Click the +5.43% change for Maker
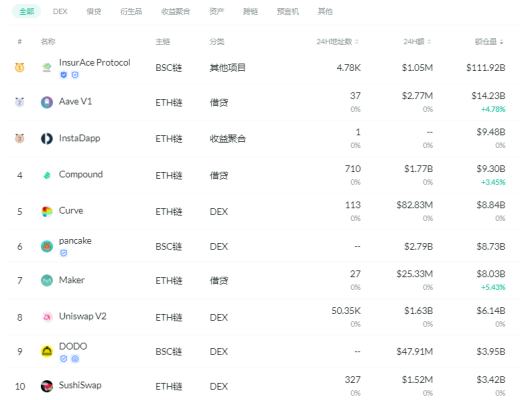 (493, 287)
